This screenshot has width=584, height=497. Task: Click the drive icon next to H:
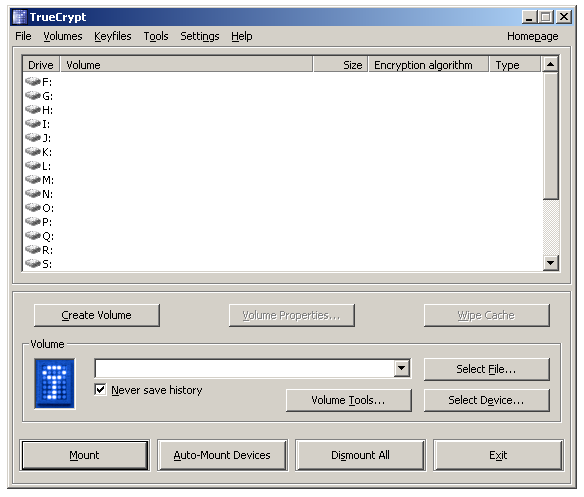click(x=33, y=110)
